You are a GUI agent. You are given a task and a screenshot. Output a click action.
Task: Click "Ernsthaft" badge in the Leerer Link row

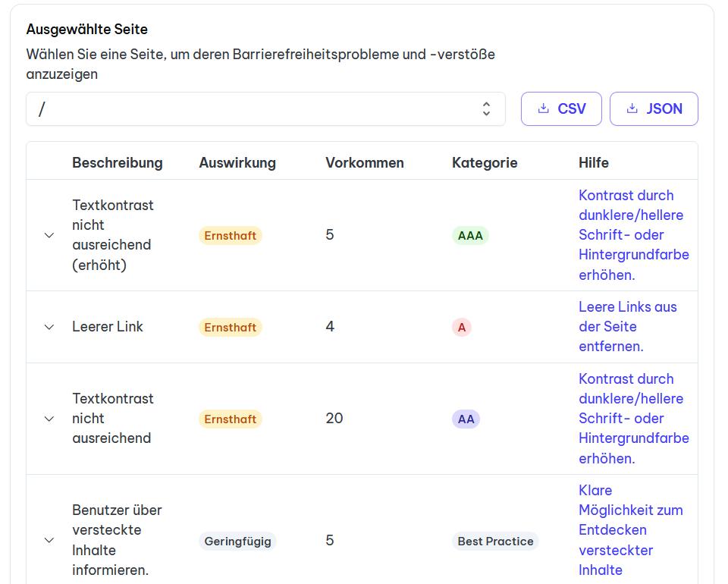(x=231, y=328)
